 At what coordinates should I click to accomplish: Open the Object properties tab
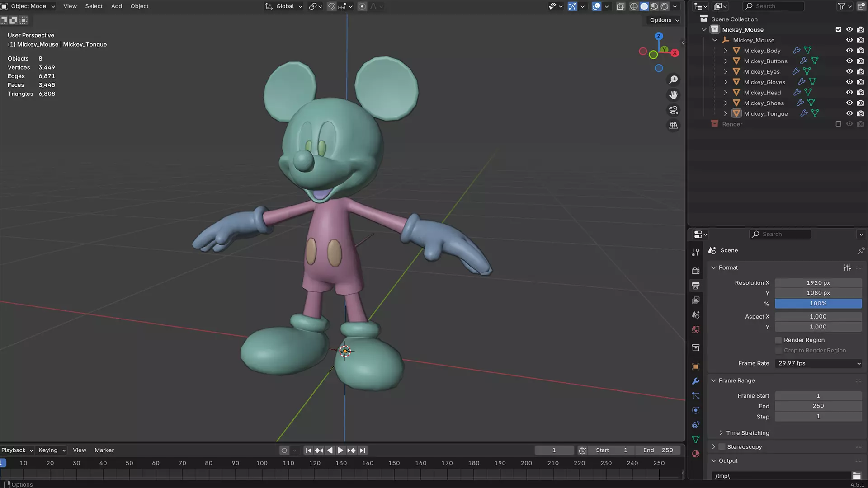[x=696, y=366]
